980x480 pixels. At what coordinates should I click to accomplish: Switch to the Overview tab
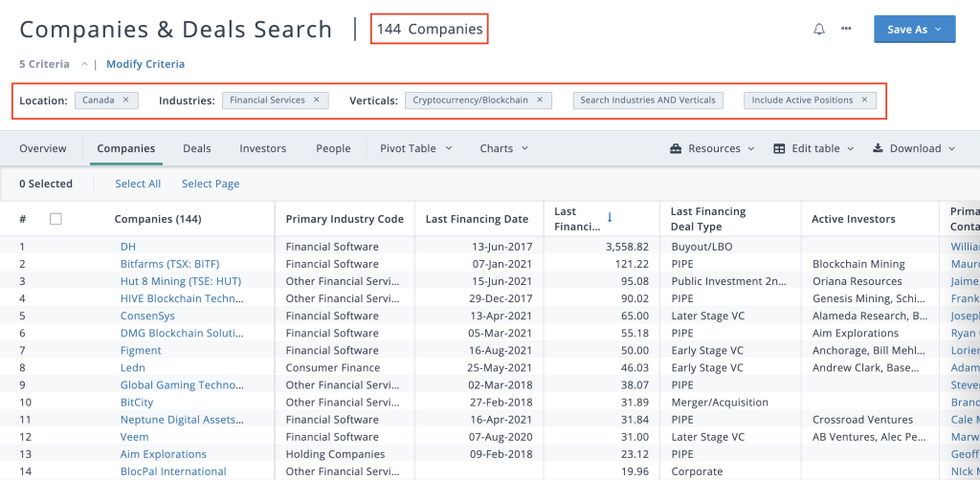click(42, 148)
